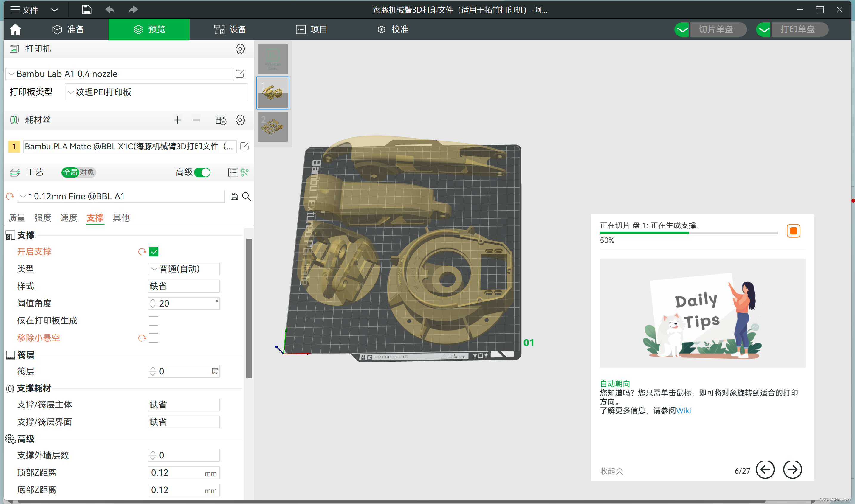Search process settings with magnifier icon
The image size is (855, 504).
(x=246, y=196)
